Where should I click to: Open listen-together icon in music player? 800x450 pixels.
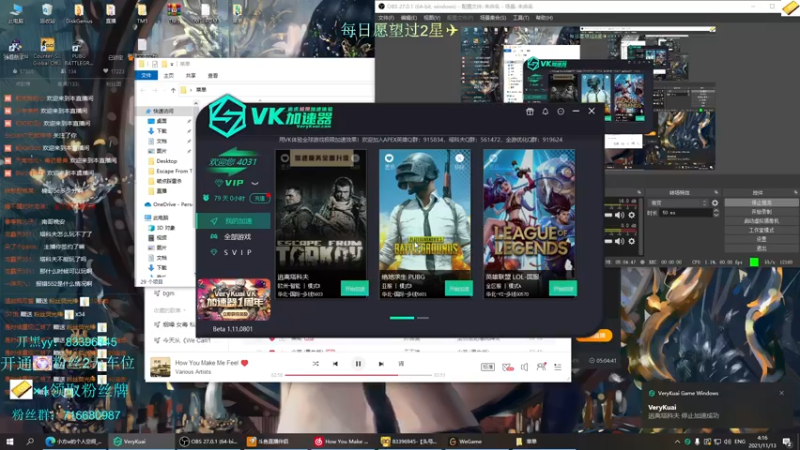(x=541, y=367)
